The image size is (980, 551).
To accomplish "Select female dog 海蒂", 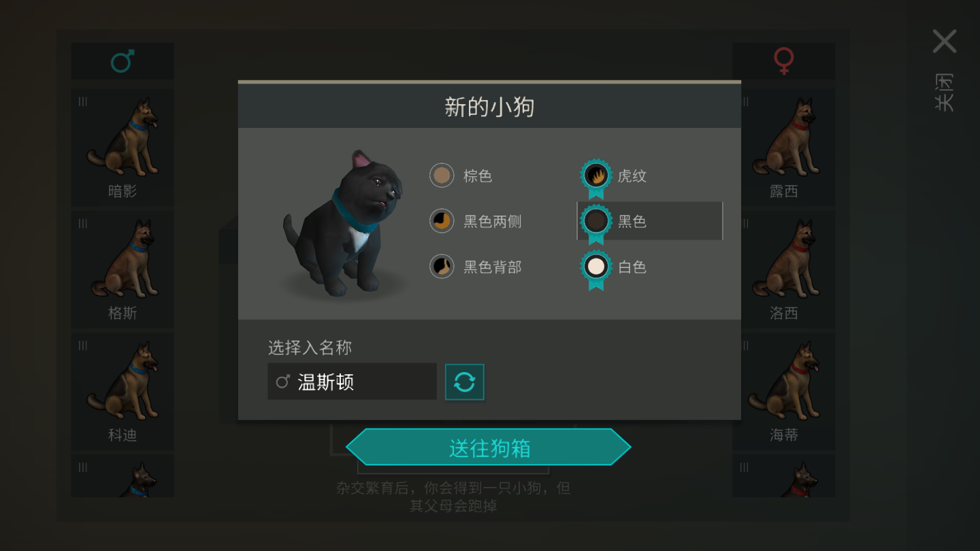I will coord(784,391).
